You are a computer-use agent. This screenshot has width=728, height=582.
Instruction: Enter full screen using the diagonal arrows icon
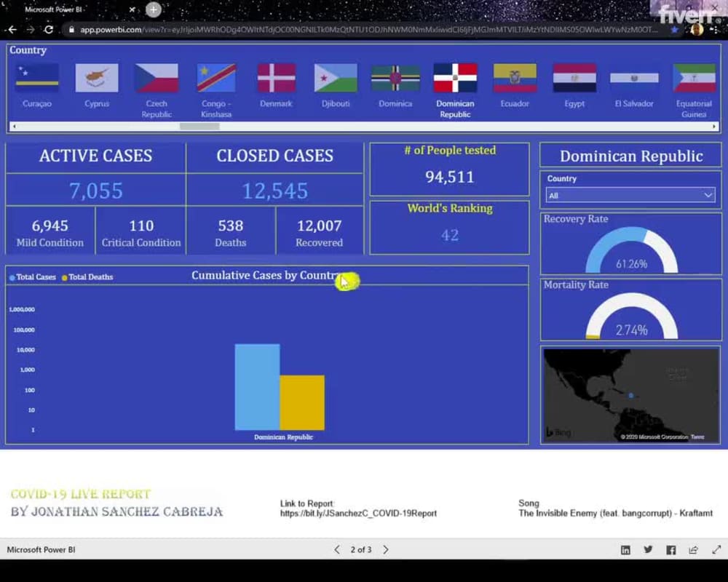coord(716,550)
